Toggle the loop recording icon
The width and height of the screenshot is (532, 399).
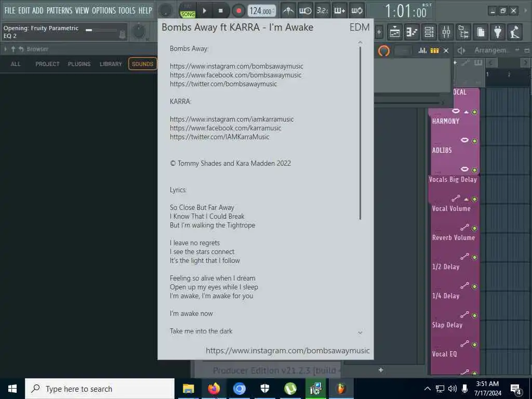tap(356, 11)
